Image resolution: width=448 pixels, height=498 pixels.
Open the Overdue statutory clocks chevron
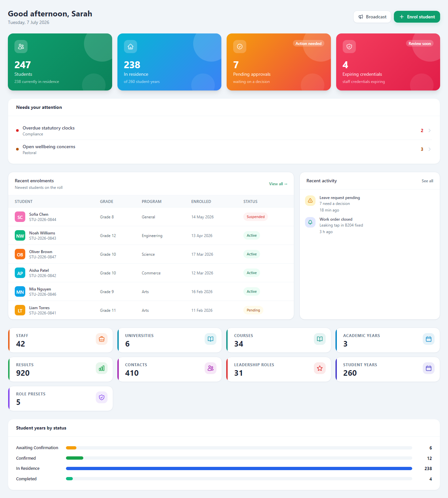430,130
